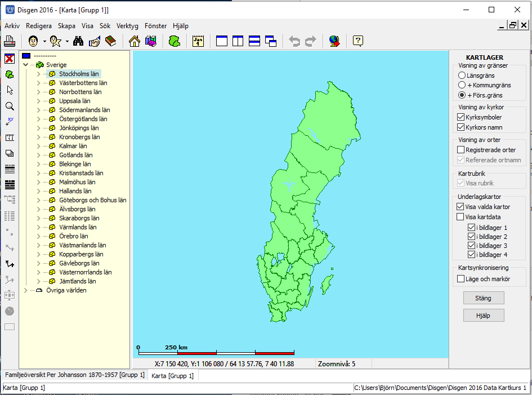This screenshot has height=395, width=532.
Task: Open the Redigera menu
Action: pos(39,26)
